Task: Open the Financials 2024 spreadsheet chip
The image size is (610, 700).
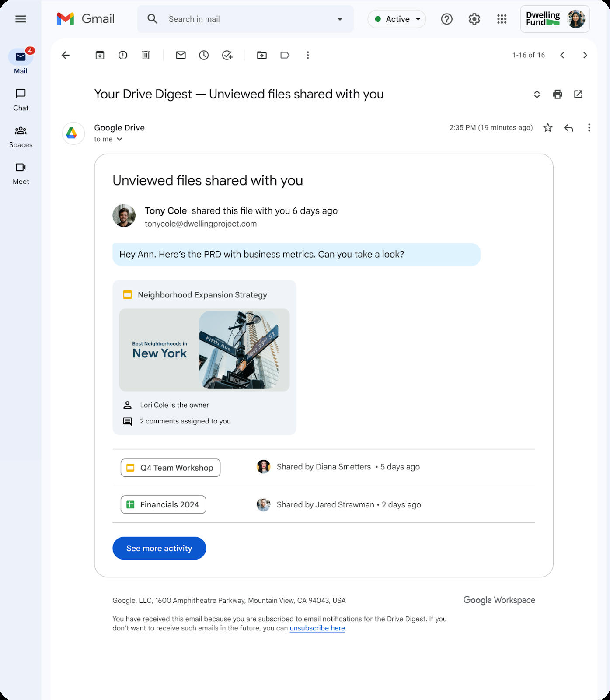Action: click(163, 504)
